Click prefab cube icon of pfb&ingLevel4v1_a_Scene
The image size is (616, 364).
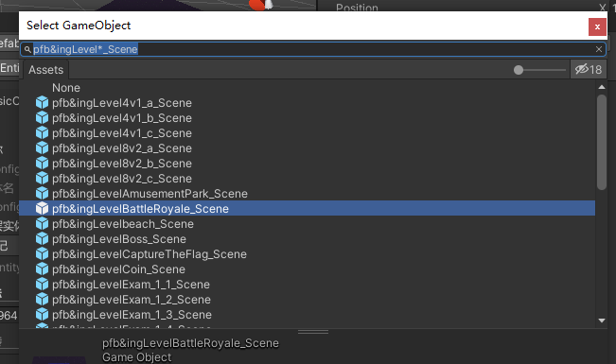coord(42,103)
